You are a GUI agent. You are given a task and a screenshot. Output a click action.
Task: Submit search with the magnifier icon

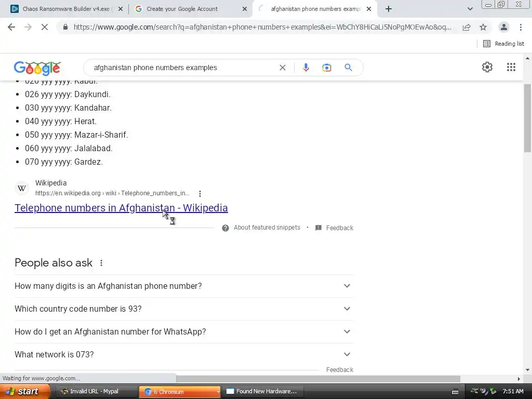pos(348,68)
